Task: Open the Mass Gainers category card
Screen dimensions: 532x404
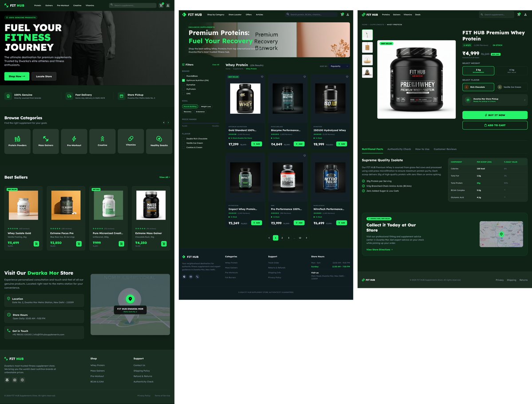Action: point(46,141)
